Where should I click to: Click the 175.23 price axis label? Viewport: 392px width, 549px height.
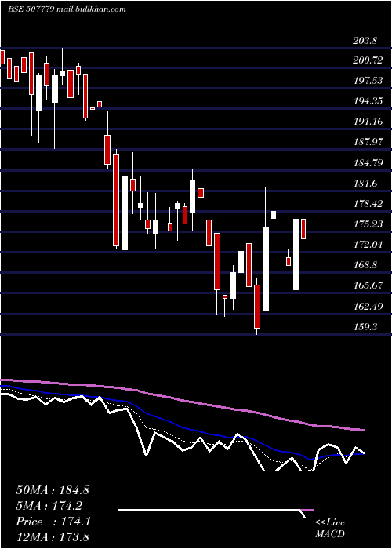point(368,224)
